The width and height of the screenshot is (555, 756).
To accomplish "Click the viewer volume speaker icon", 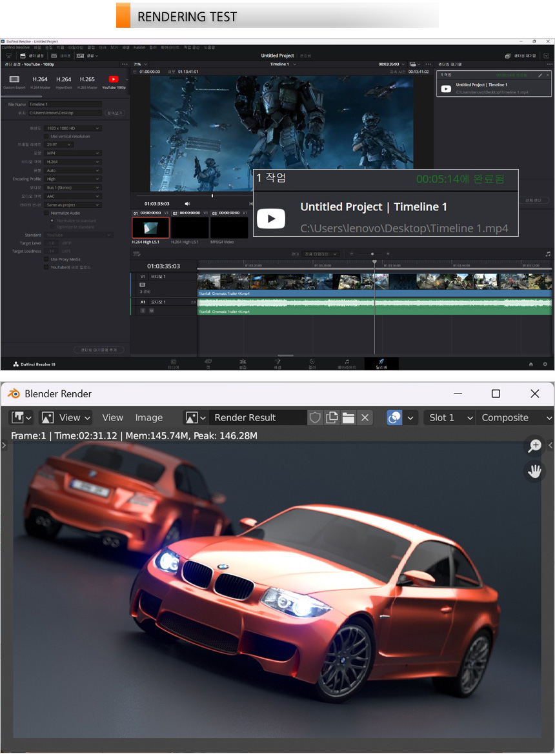I will tap(187, 203).
